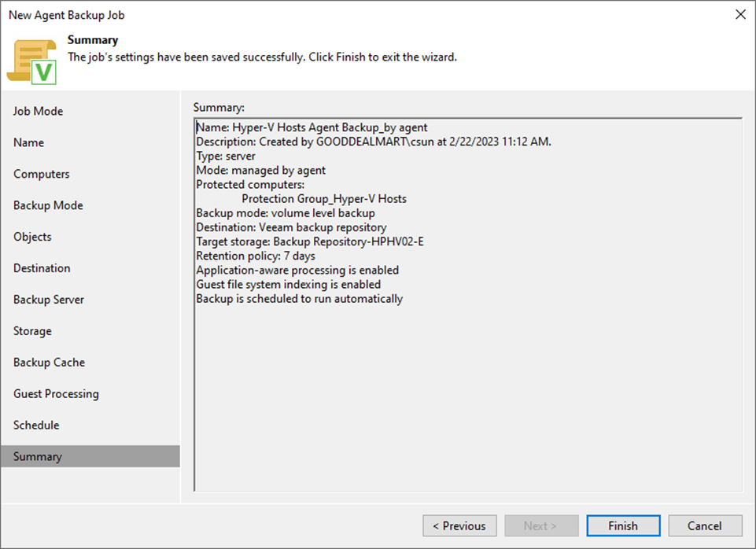Click the 'Protected computers:' line
The image size is (756, 549).
tap(250, 185)
